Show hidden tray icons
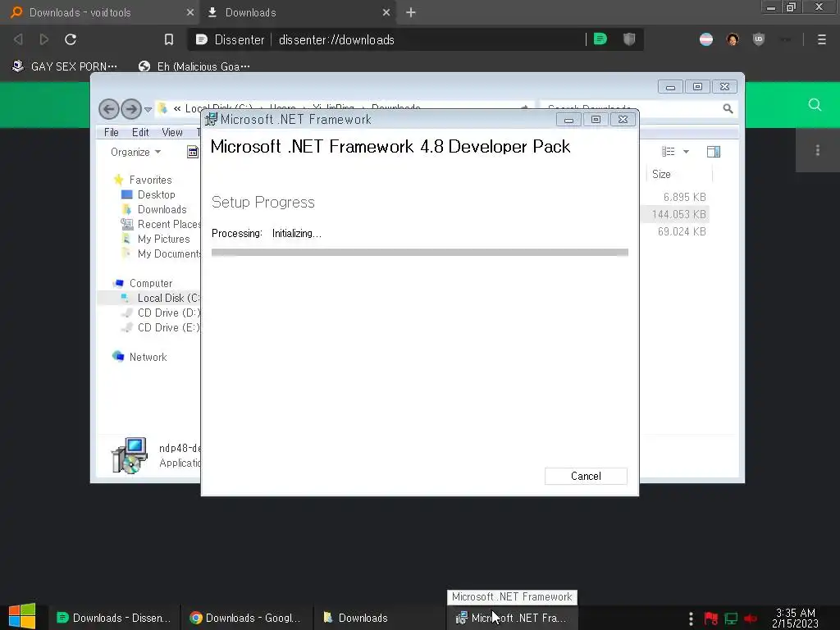The image size is (840, 630). (691, 619)
